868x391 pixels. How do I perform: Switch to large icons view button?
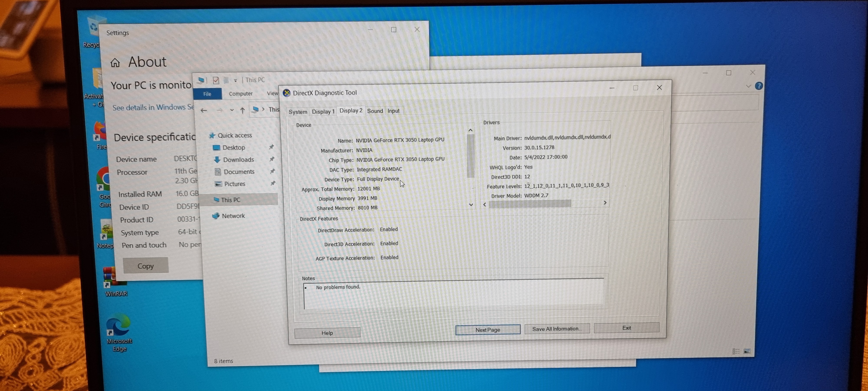coord(747,351)
